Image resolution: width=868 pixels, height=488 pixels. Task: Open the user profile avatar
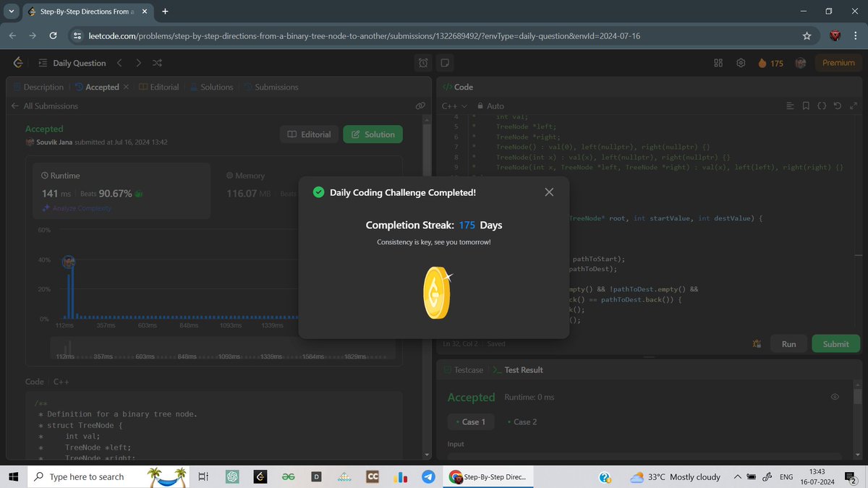801,63
